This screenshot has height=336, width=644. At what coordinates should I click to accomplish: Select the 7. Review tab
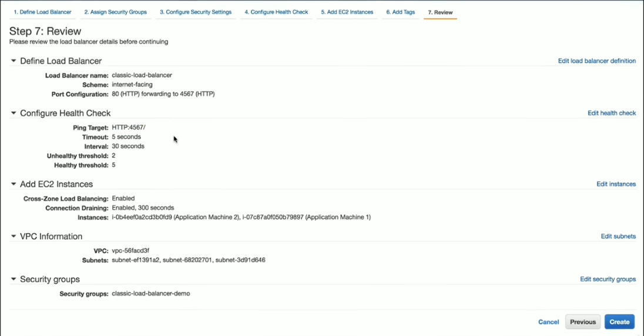(x=440, y=13)
